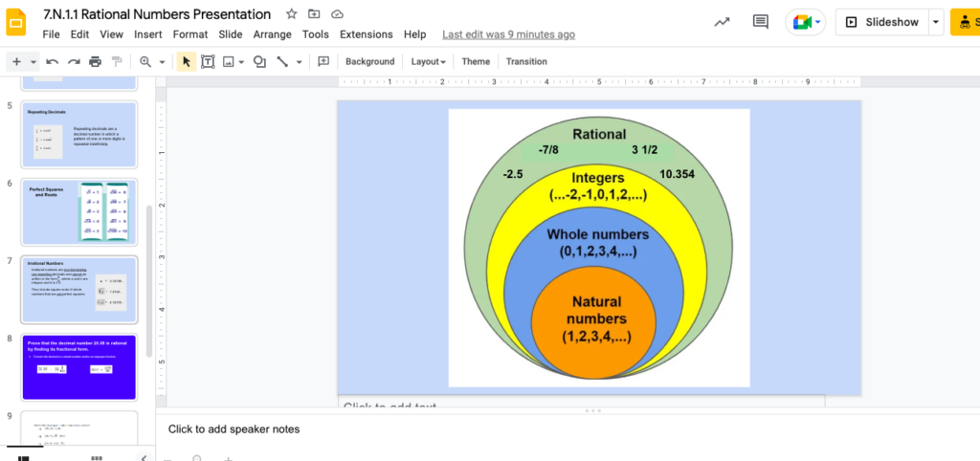Open the Insert menu

pos(148,34)
